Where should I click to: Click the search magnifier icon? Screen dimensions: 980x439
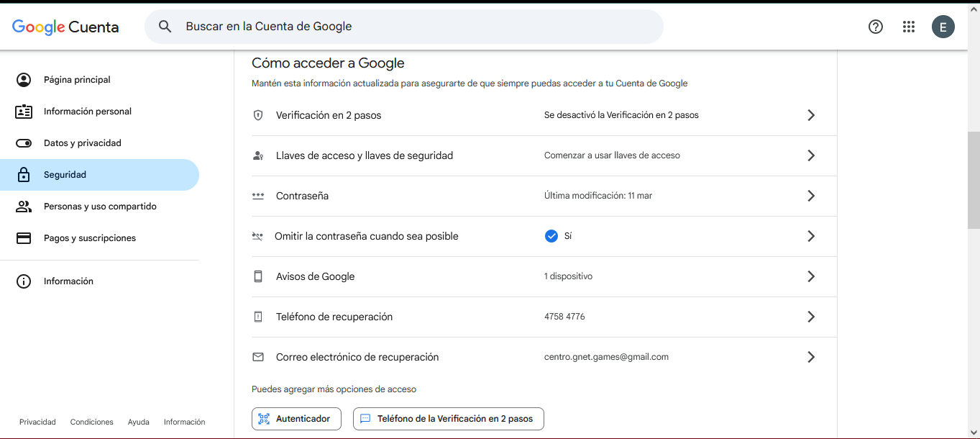165,27
